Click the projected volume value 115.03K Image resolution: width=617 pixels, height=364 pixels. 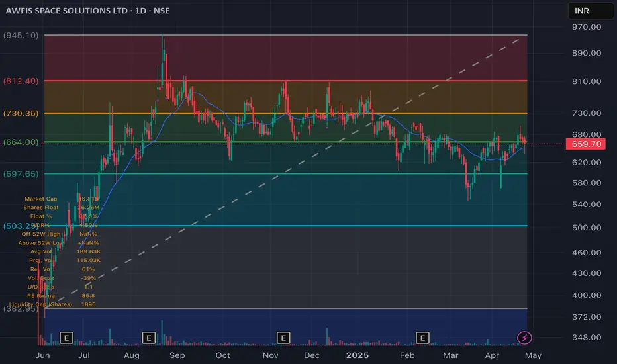(x=89, y=261)
